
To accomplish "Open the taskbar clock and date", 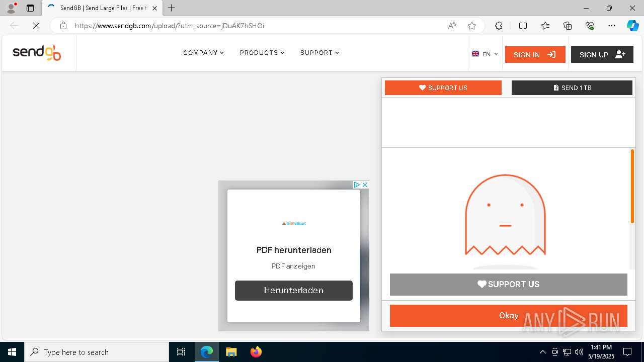I will [601, 352].
